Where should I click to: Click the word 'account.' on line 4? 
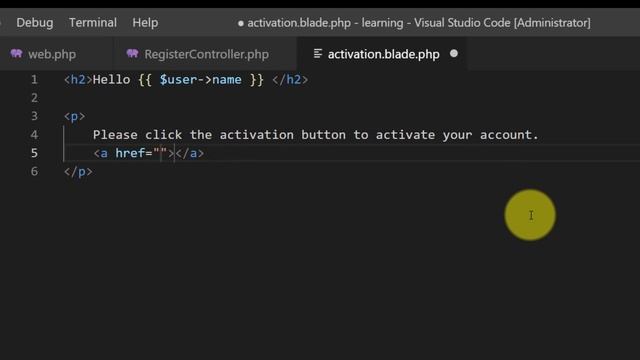509,135
